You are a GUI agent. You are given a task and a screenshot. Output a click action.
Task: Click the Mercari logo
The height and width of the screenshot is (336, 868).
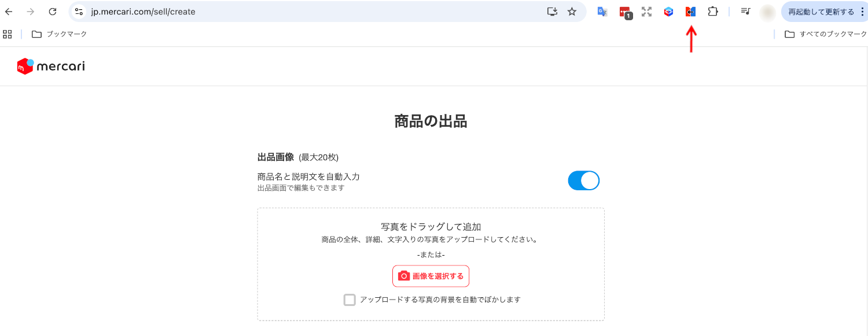point(51,67)
